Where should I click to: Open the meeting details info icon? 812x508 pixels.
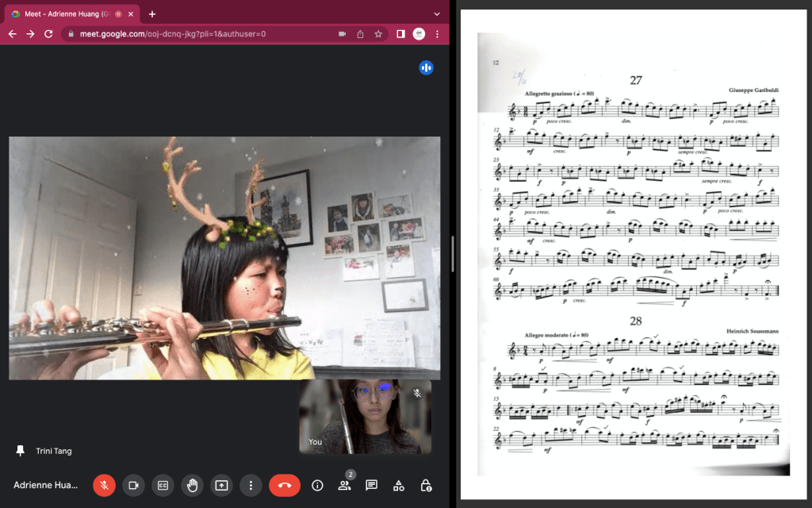coord(318,485)
